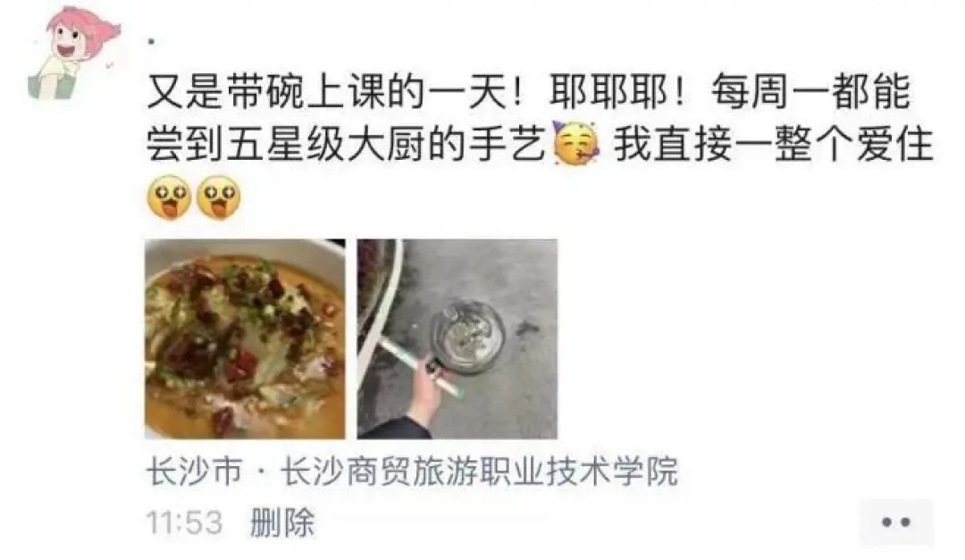Click the 11:53 timestamp

click(x=184, y=523)
